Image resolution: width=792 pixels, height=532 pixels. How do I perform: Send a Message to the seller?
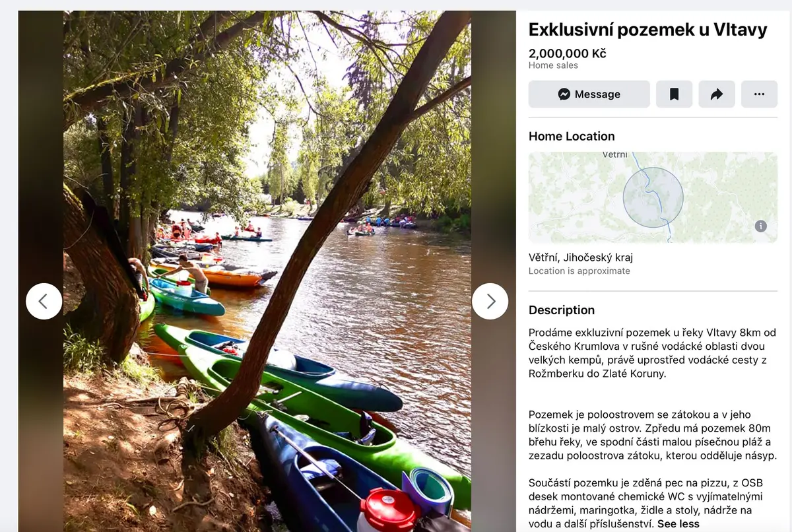click(589, 94)
